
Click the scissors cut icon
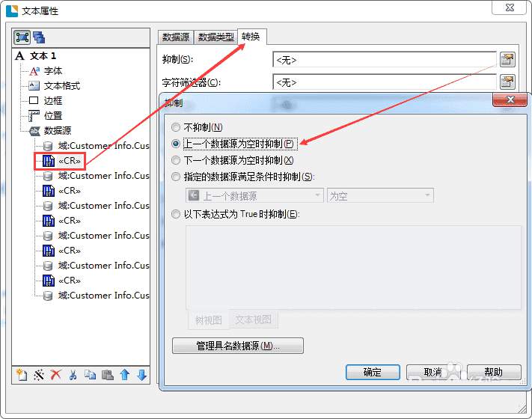click(x=73, y=375)
